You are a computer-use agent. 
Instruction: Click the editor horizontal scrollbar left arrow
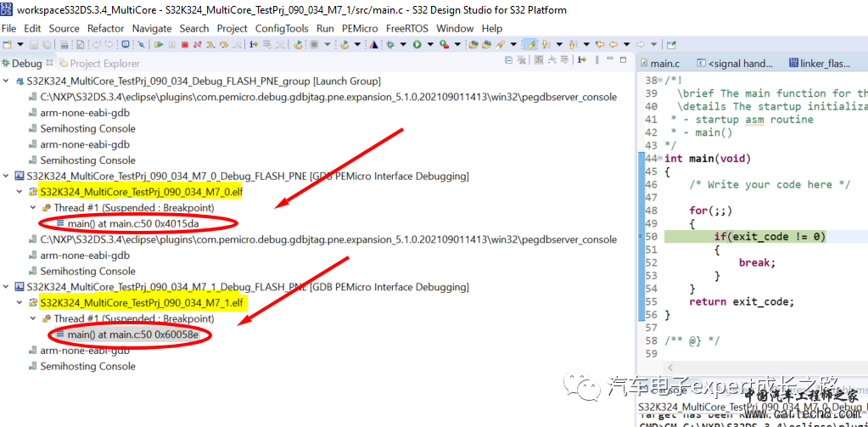[671, 368]
